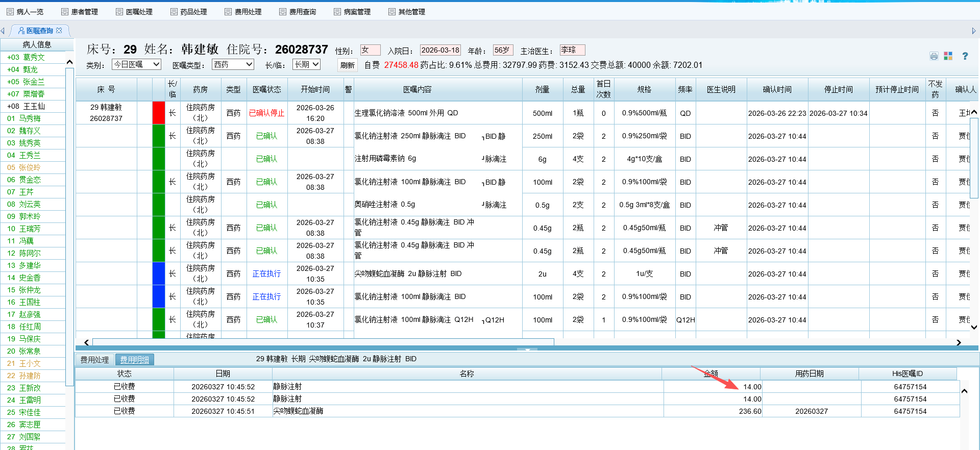
Task: Click the 性别 field showing 女
Action: [x=370, y=50]
